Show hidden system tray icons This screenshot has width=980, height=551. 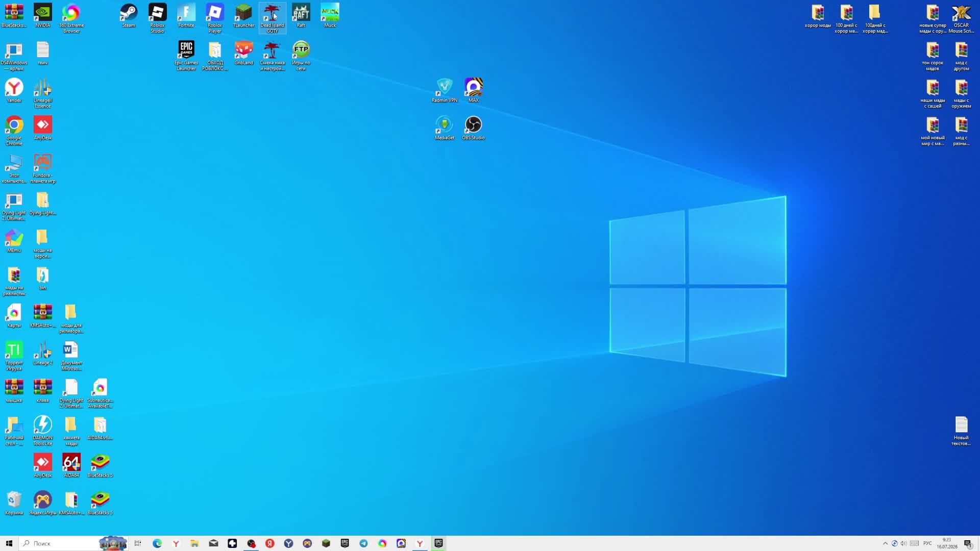pyautogui.click(x=885, y=543)
